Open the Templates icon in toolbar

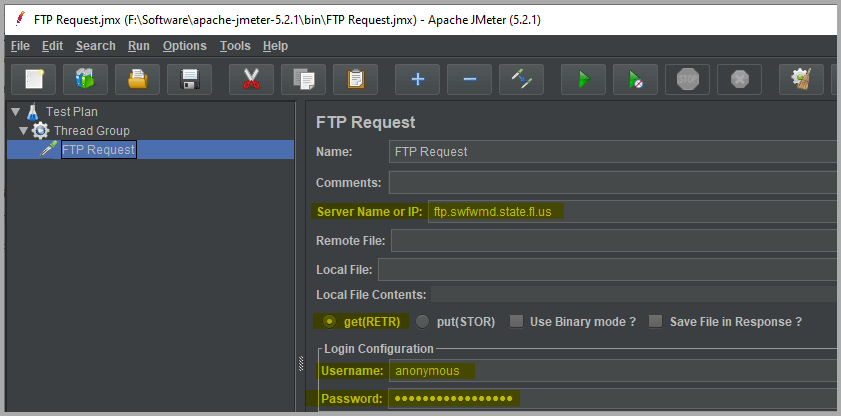tap(85, 79)
